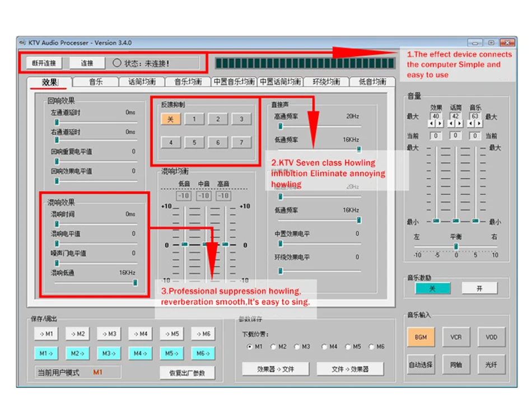532x412 pixels.
Task: Click the 话筒 vertical volume fader
Action: [x=456, y=221]
